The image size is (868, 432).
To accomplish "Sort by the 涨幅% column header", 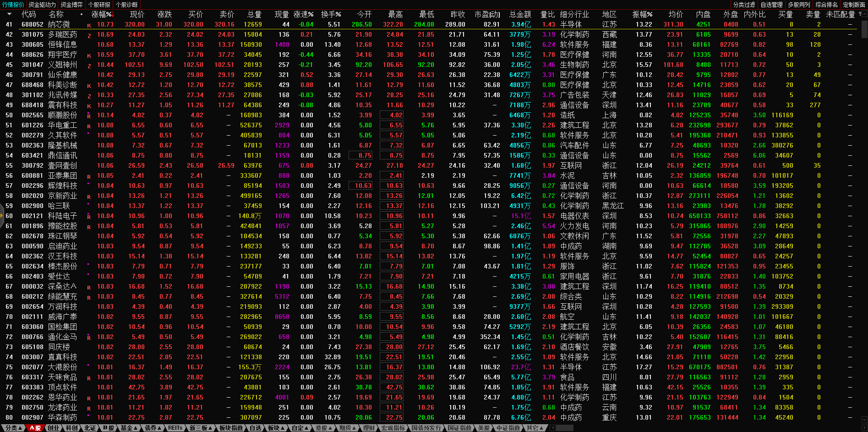I will tap(101, 15).
